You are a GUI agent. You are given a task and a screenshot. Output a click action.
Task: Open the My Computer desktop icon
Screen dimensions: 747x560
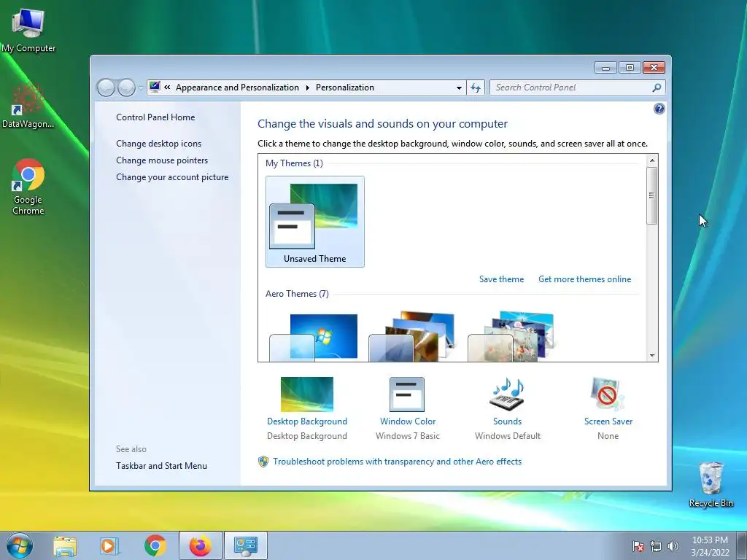[28, 30]
